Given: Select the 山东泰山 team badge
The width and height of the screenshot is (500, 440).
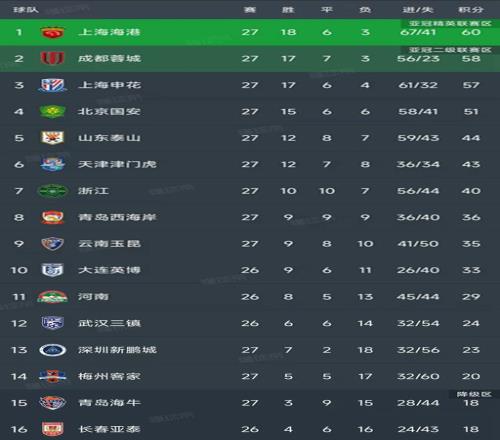Looking at the screenshot, I should (x=52, y=138).
